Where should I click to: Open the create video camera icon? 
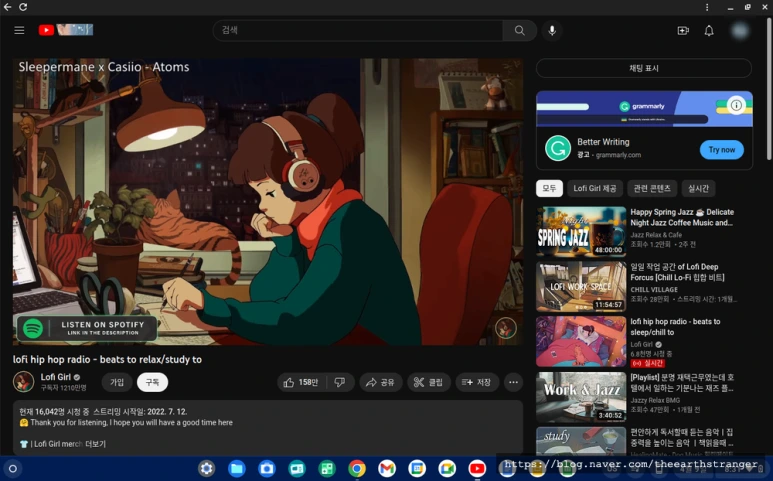point(683,31)
